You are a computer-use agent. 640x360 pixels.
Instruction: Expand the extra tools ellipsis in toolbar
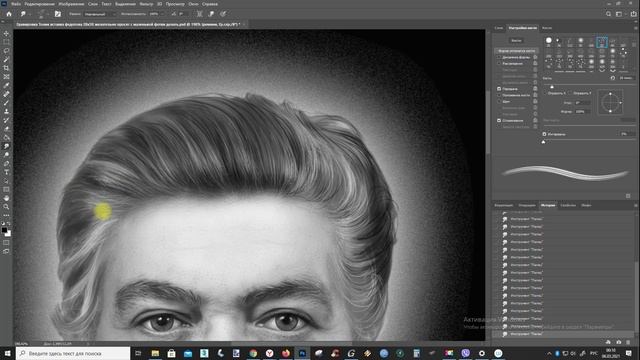(x=6, y=215)
